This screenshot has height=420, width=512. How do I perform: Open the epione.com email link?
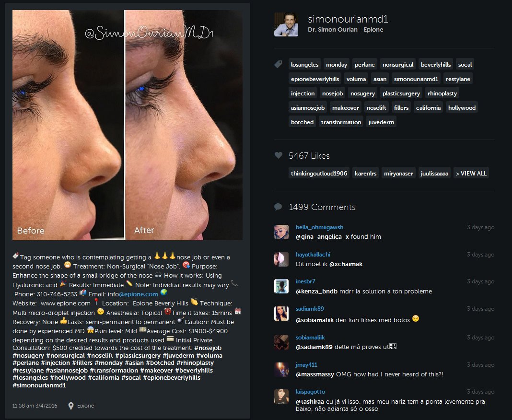pos(139,294)
